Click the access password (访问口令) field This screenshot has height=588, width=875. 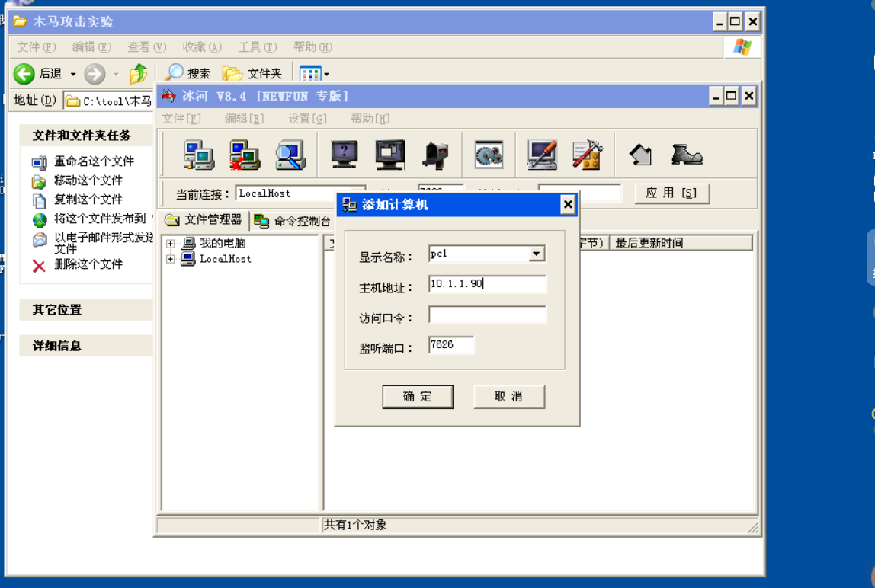487,315
